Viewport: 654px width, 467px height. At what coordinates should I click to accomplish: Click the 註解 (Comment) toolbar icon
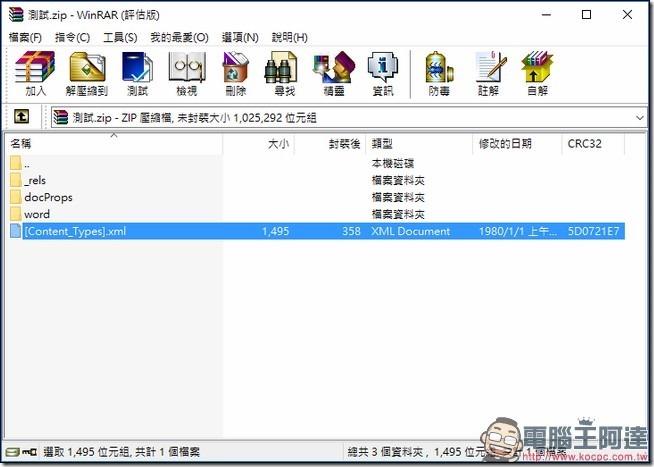490,73
